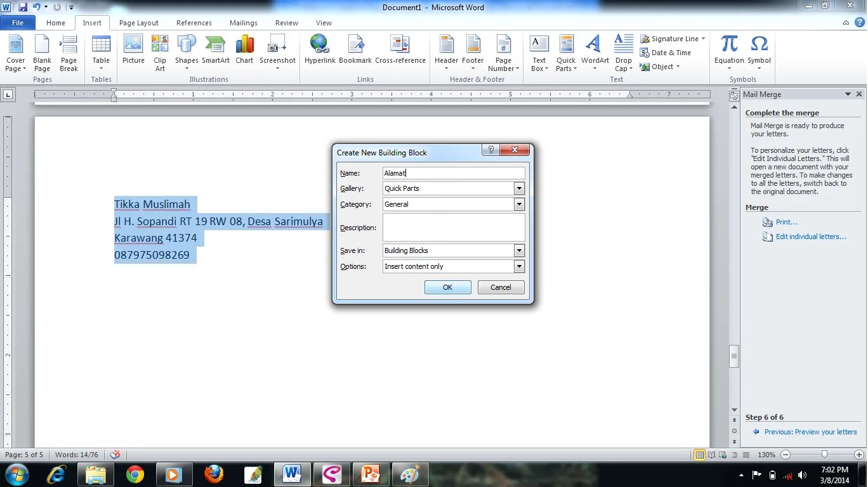Open the Windows Start menu
Image resolution: width=868 pixels, height=487 pixels.
pos(16,474)
